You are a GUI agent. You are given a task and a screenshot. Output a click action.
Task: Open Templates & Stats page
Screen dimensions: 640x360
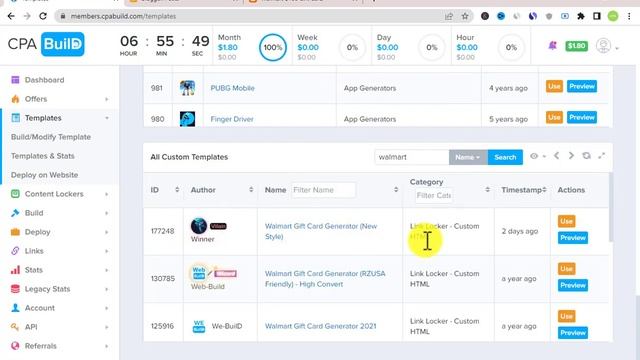click(x=42, y=156)
